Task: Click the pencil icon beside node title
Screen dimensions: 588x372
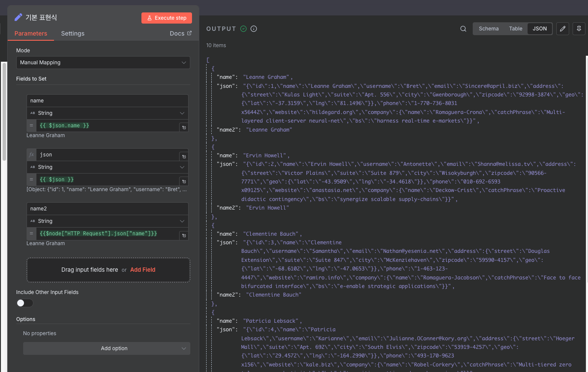Action: coord(18,18)
